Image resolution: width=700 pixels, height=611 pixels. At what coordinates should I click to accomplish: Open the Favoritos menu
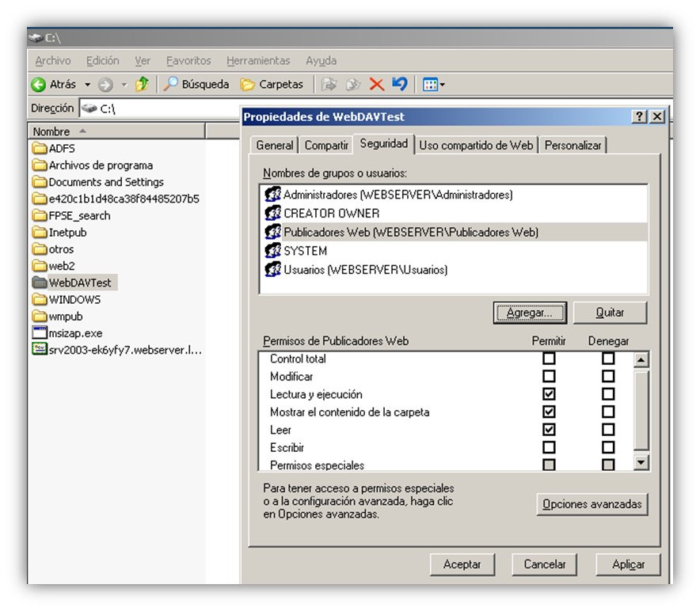point(188,61)
